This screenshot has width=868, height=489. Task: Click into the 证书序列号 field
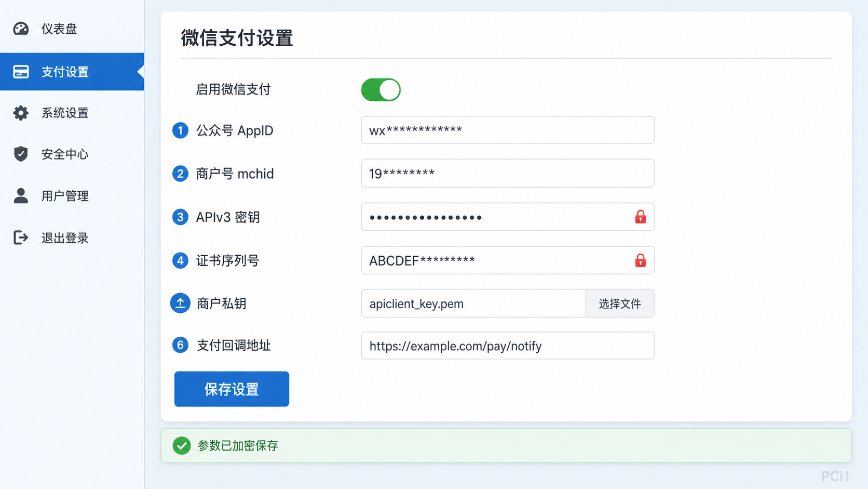point(508,260)
